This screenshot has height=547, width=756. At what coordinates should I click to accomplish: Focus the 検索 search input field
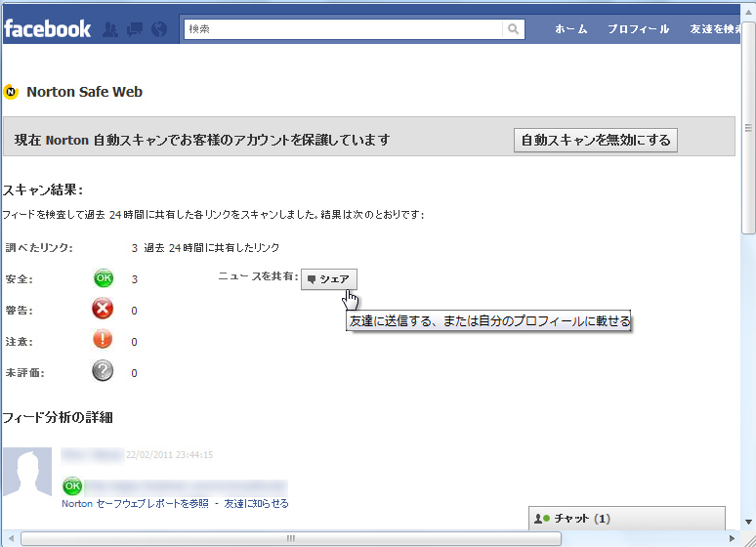[x=343, y=29]
